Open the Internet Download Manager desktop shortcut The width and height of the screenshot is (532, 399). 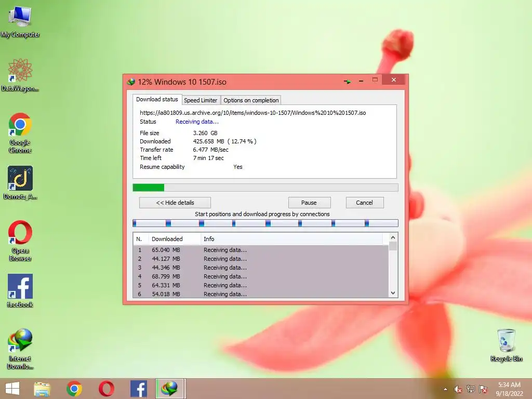click(20, 349)
